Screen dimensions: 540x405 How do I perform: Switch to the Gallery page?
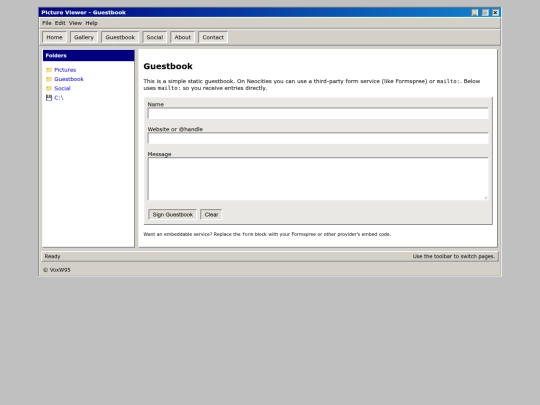[x=84, y=37]
